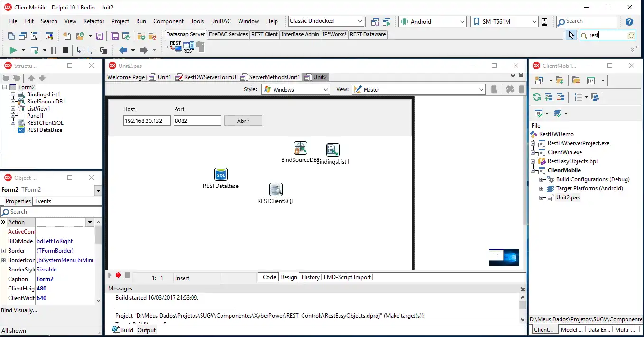Click the Run green play button
This screenshot has width=644, height=337.
(13, 50)
